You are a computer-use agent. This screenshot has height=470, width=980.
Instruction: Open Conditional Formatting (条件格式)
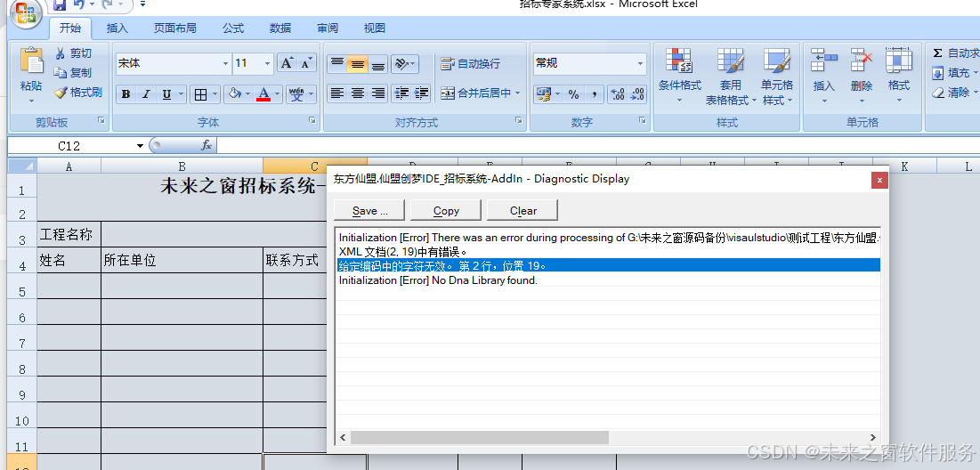(679, 75)
